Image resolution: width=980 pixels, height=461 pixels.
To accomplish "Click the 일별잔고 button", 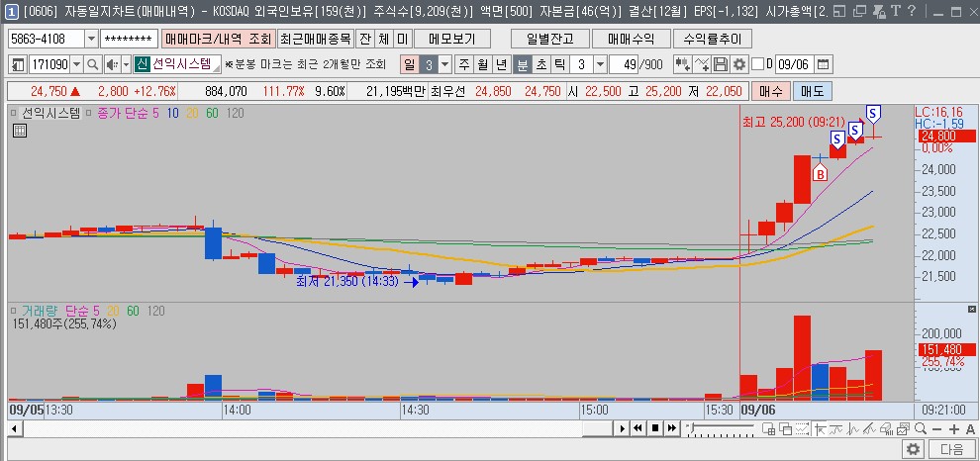I will point(549,39).
